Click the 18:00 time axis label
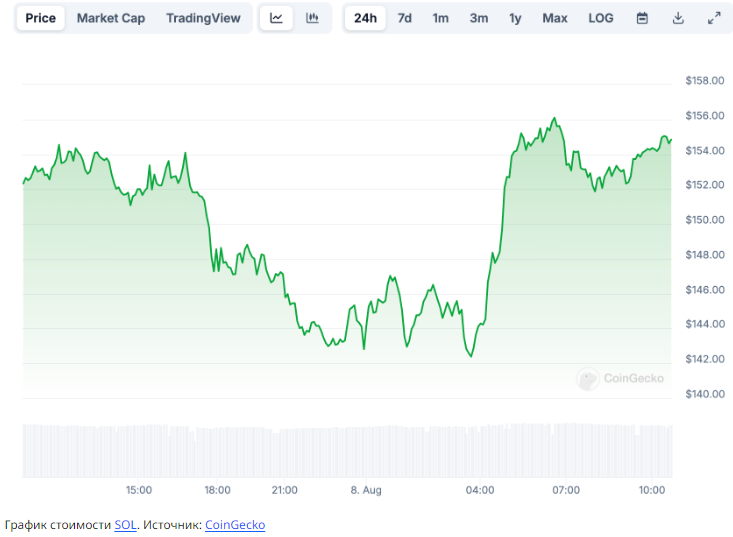733x537 pixels. [217, 490]
